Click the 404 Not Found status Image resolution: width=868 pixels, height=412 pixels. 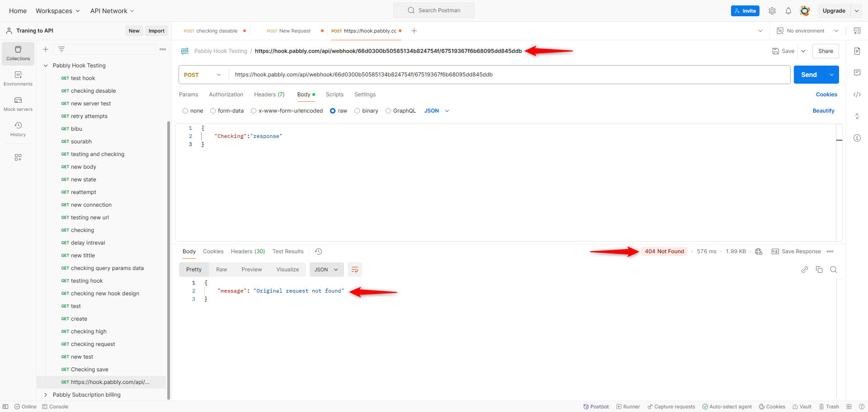(x=664, y=251)
